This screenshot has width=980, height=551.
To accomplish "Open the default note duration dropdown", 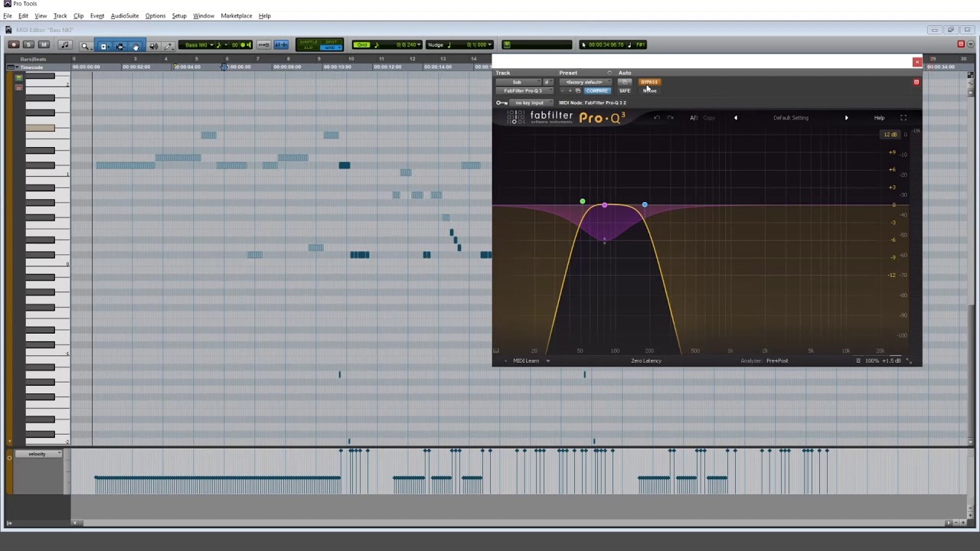I will point(223,45).
